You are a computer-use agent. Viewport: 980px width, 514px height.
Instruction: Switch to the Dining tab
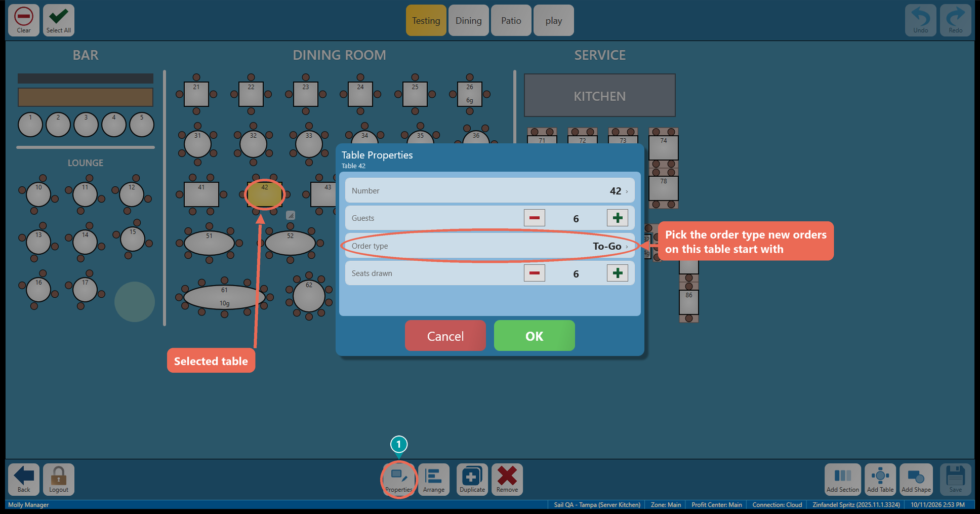click(469, 20)
